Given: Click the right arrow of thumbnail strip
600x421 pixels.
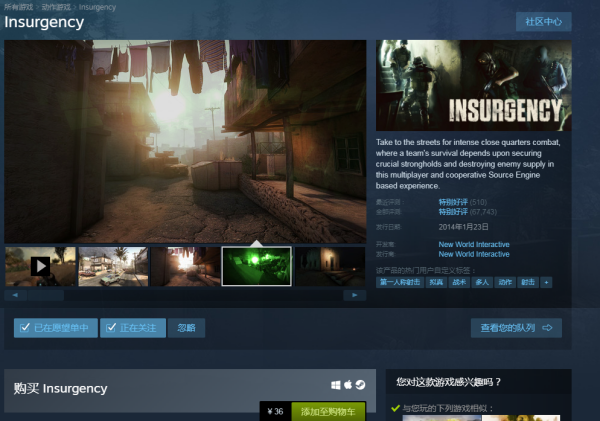Looking at the screenshot, I should pos(355,295).
